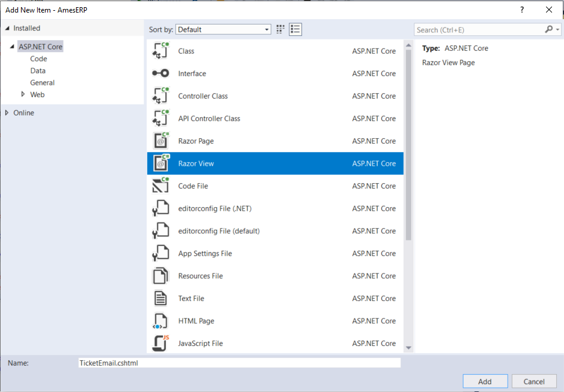This screenshot has height=392, width=564.
Task: Open the dialog help question mark
Action: tap(522, 10)
